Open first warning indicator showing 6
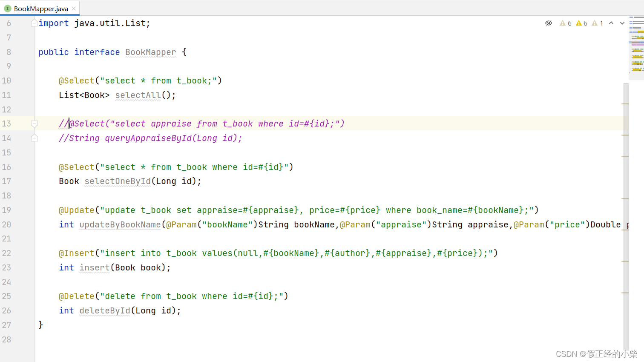Image resolution: width=644 pixels, height=362 pixels. click(566, 23)
